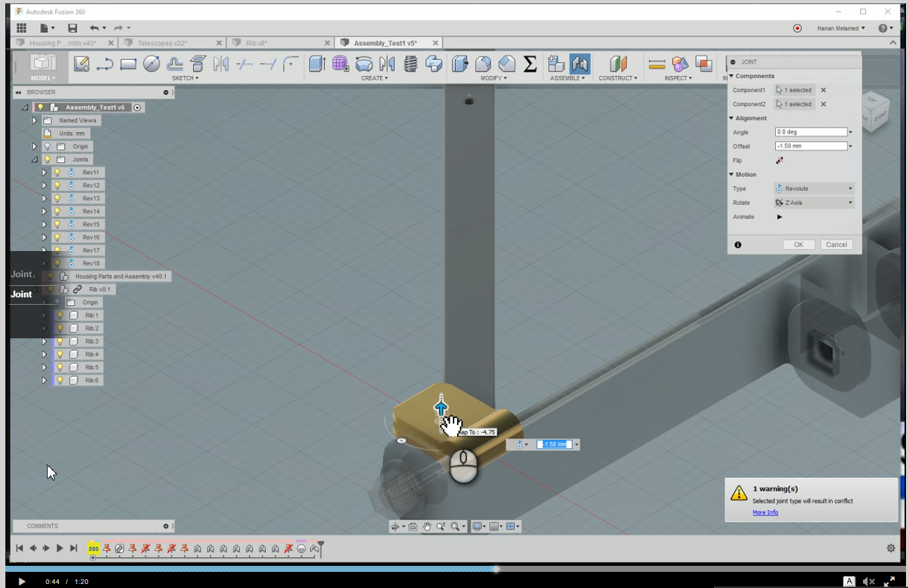This screenshot has height=588, width=908.
Task: Toggle visibility bulb of Rev11 joint
Action: (58, 173)
